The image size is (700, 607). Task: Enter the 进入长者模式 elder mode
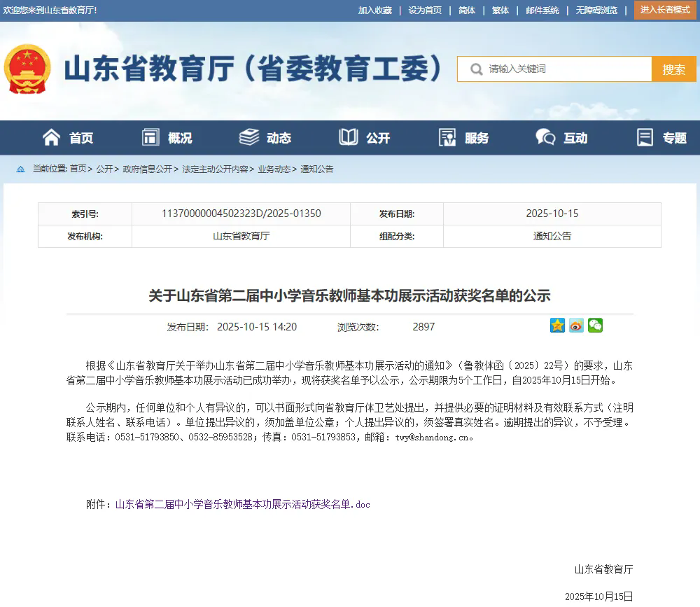tap(665, 10)
